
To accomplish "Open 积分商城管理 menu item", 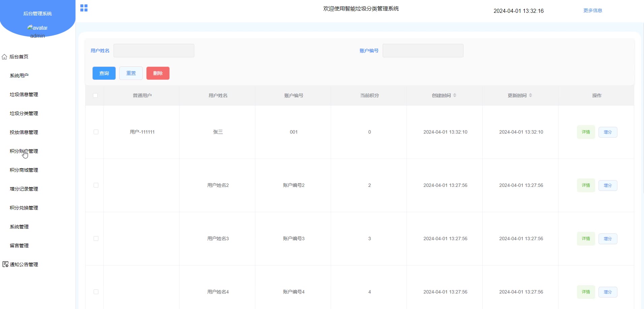I will point(24,170).
